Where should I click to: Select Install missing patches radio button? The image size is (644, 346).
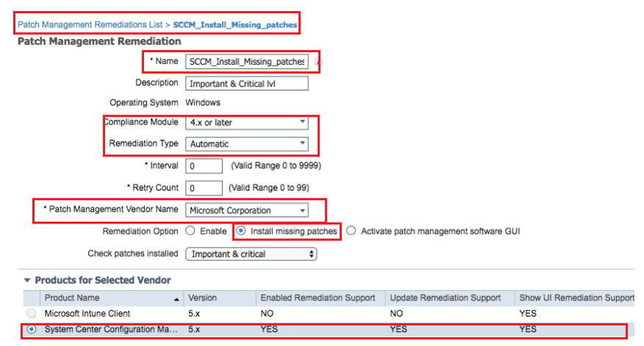241,231
